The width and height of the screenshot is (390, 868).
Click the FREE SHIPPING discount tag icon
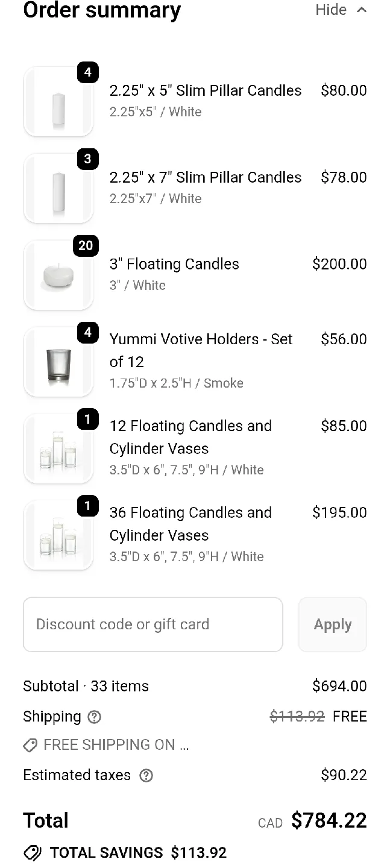[x=30, y=746]
